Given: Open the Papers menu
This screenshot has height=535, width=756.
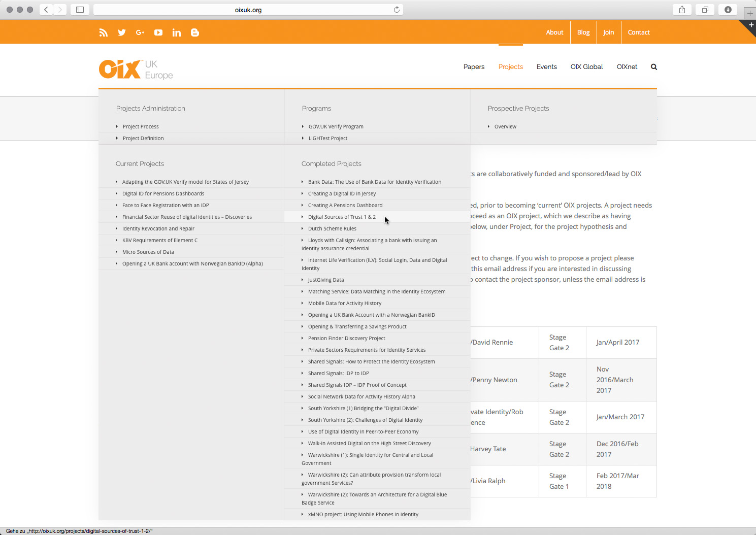Looking at the screenshot, I should coord(474,67).
